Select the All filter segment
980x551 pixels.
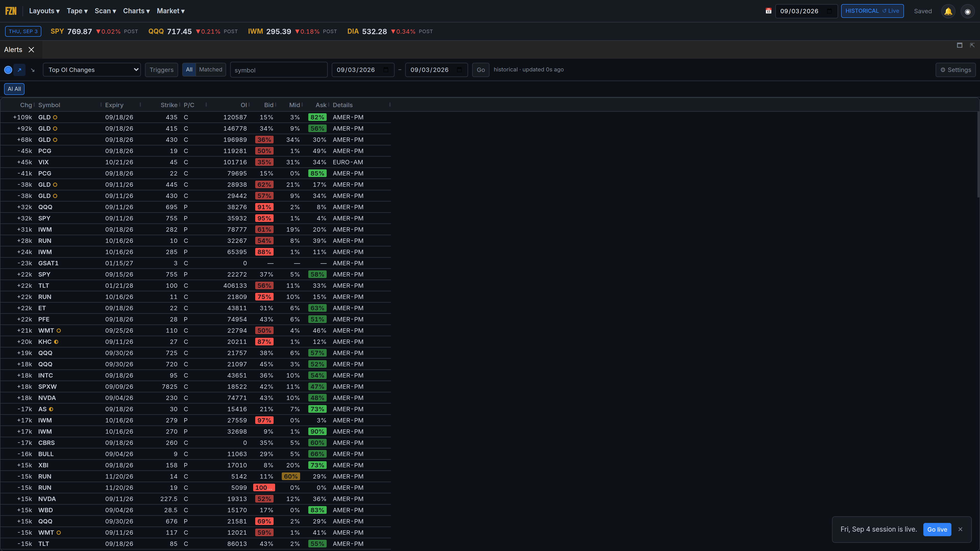tap(189, 70)
